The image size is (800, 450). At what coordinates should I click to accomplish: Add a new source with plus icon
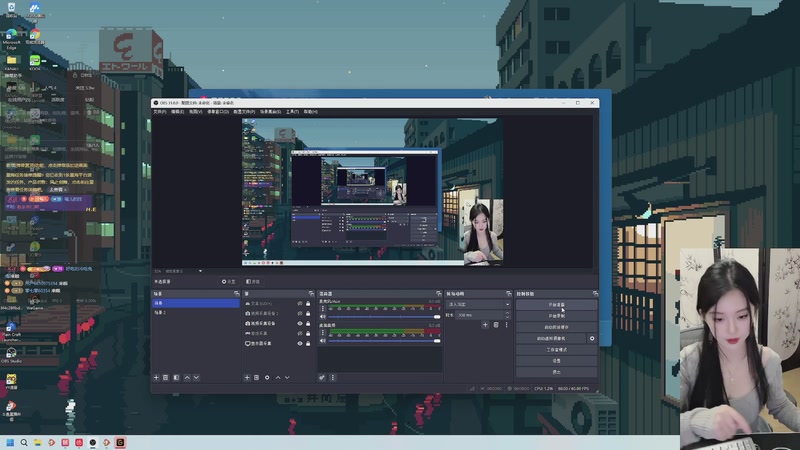click(x=247, y=378)
